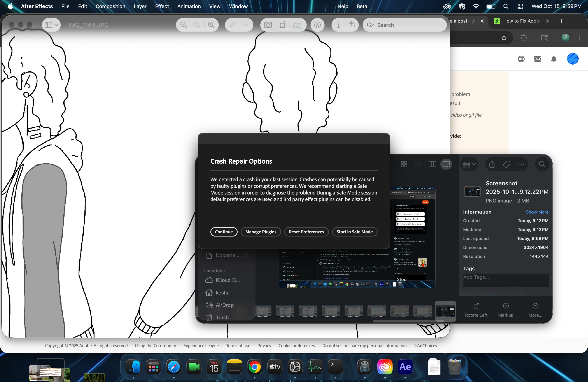
Task: Click Reset Preferences button
Action: pos(306,232)
